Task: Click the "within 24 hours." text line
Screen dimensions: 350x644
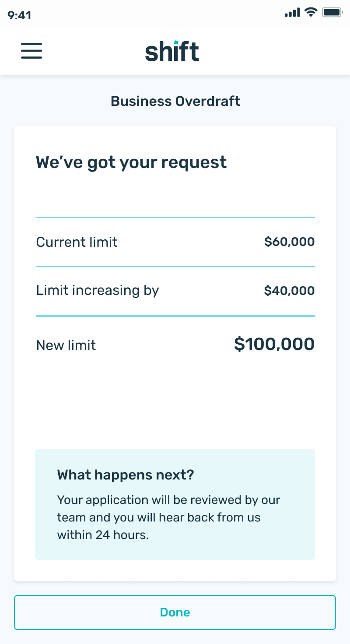Action: [103, 535]
